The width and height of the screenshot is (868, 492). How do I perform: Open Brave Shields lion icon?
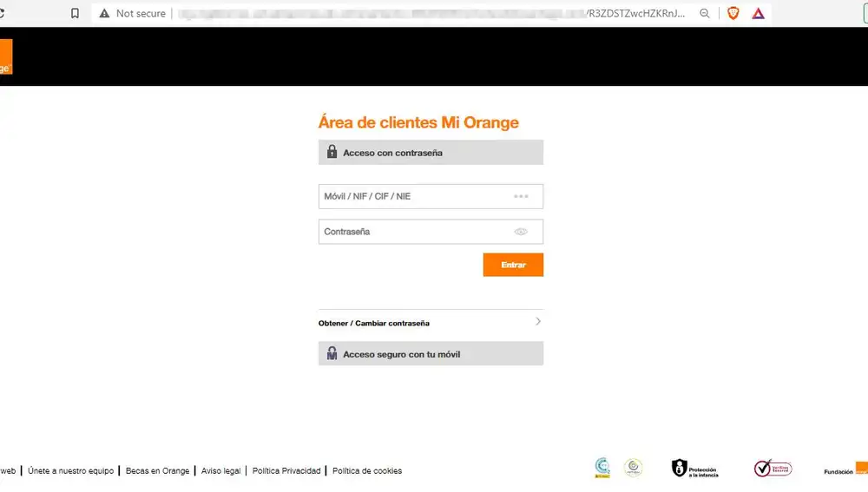coord(733,13)
